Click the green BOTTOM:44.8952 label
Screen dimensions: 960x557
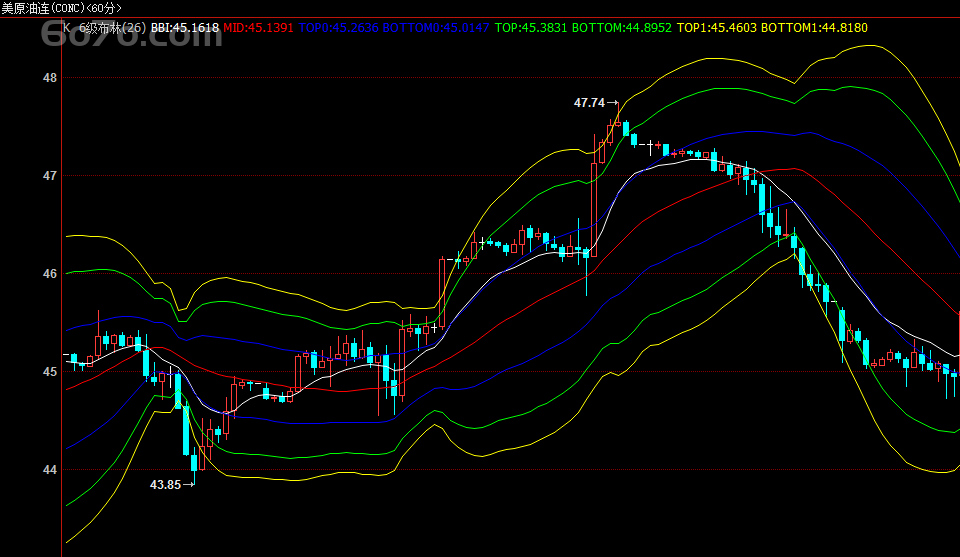(x=621, y=28)
